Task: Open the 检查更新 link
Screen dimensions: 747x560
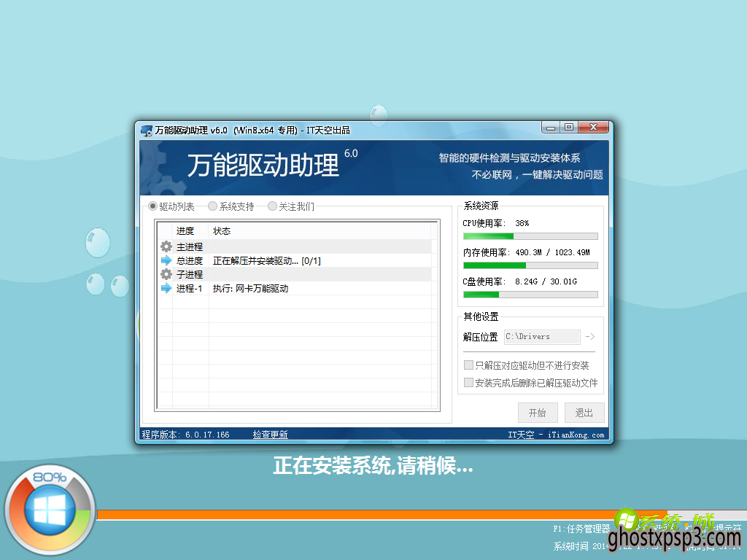Action: [270, 435]
